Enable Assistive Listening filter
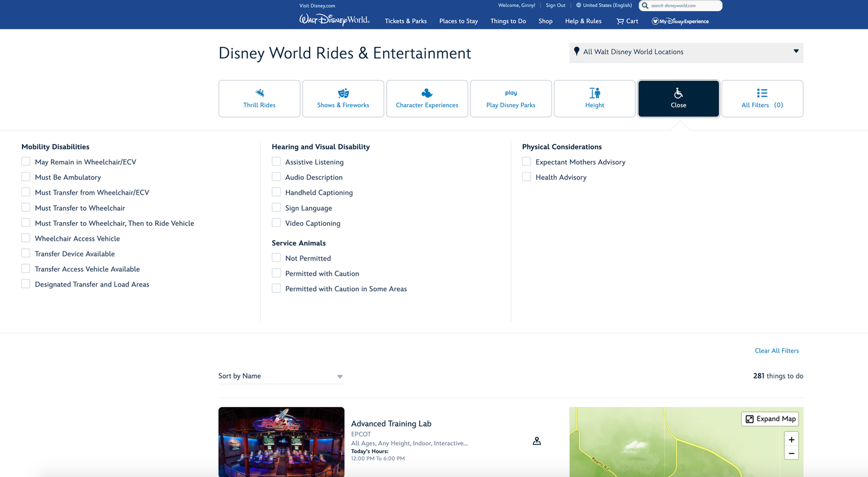Viewport: 868px width, 477px height. click(x=276, y=162)
